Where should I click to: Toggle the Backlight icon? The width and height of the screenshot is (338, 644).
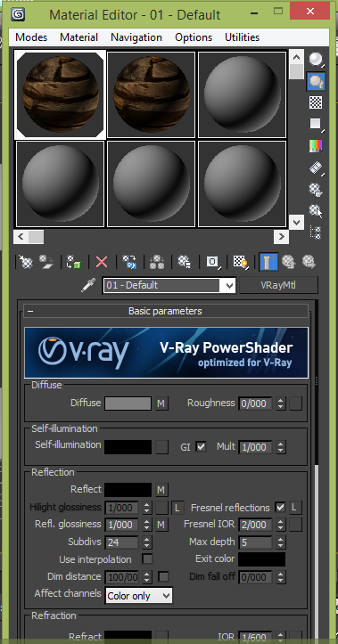click(316, 81)
